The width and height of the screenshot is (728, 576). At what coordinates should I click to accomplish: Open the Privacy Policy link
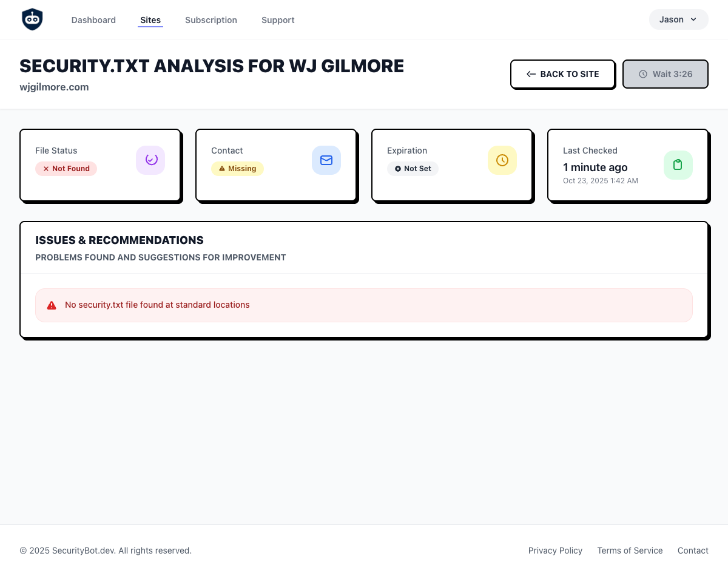(555, 551)
